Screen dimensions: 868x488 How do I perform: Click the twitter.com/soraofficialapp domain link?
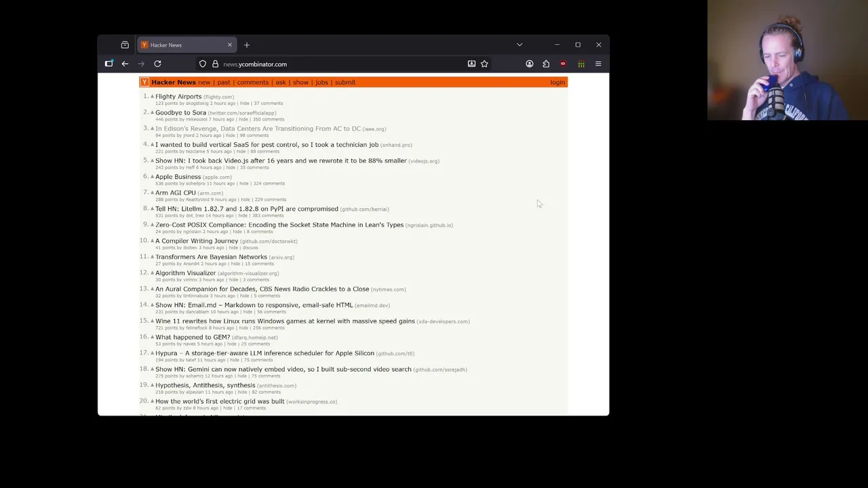pyautogui.click(x=242, y=113)
